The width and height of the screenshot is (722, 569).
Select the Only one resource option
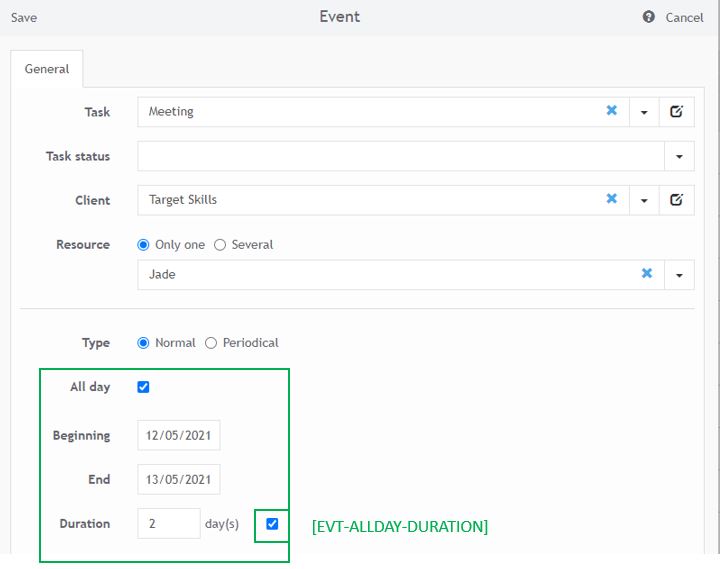coord(144,245)
